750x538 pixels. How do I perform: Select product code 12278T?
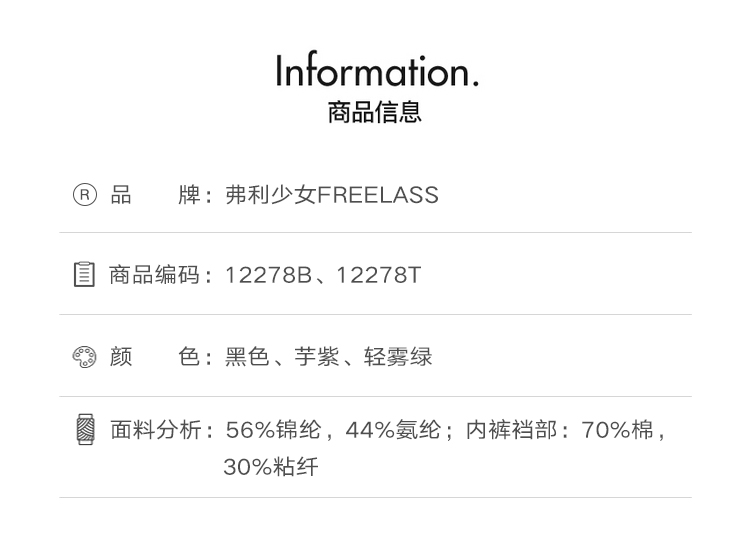coord(379,275)
